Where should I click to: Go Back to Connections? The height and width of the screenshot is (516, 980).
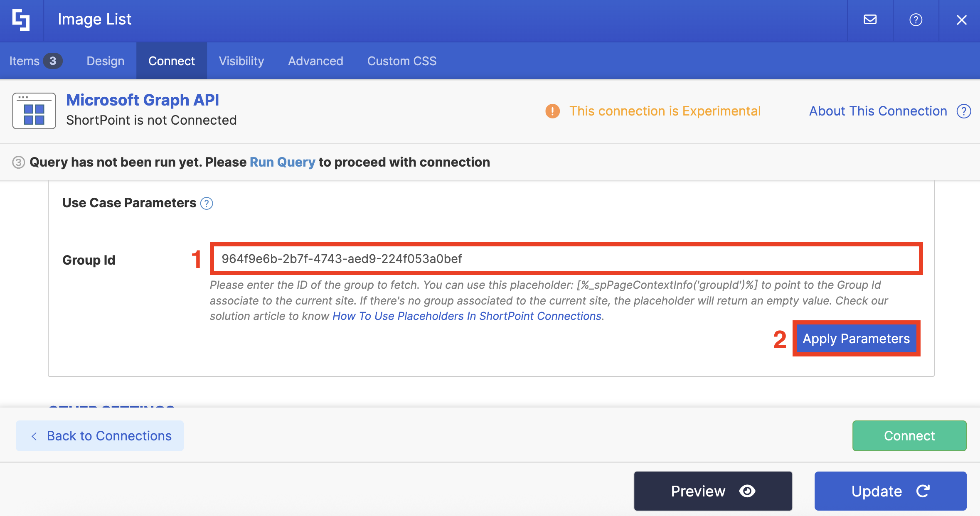tap(100, 436)
